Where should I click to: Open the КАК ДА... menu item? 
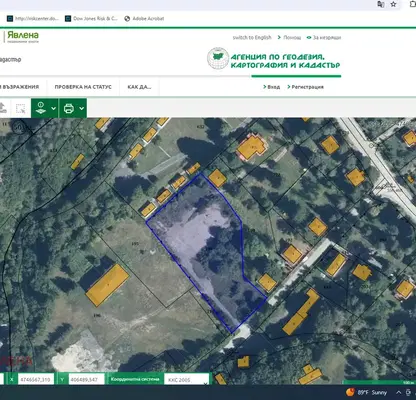(139, 87)
